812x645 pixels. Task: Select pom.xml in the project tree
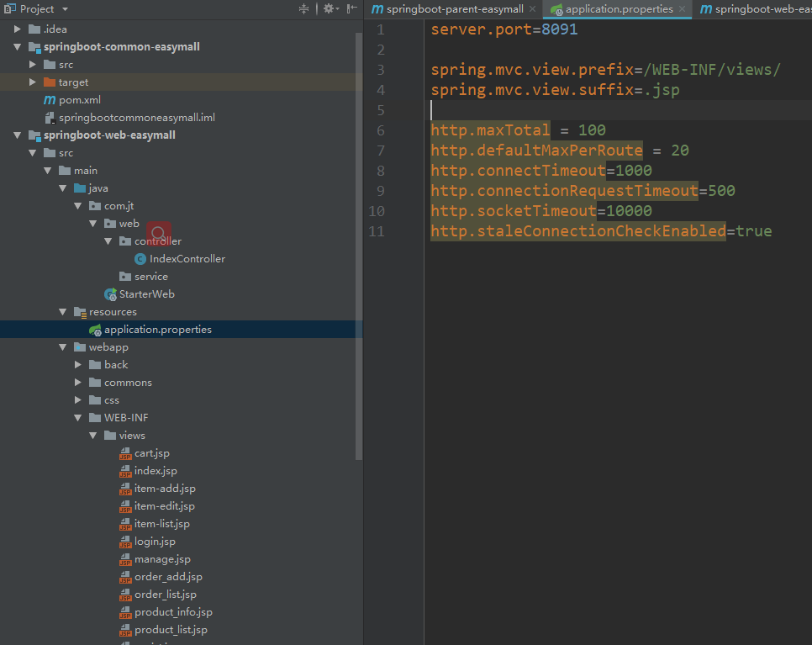pyautogui.click(x=80, y=99)
